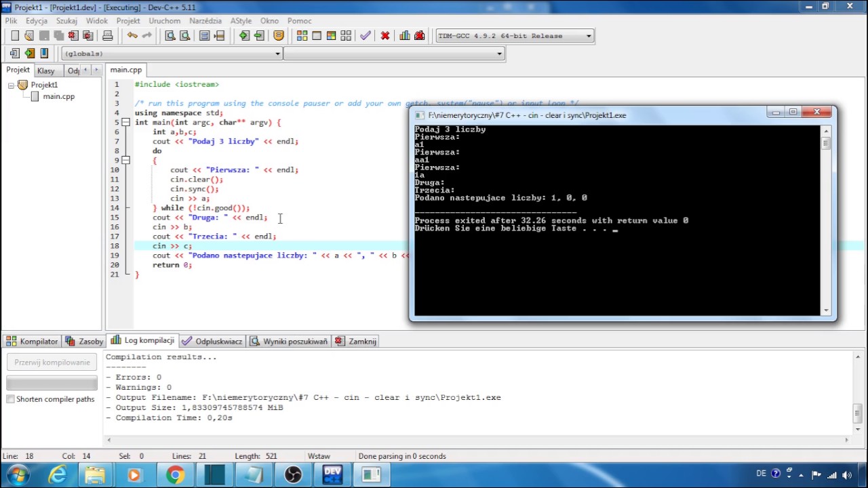Click the DE language indicator in tray

pos(761,474)
